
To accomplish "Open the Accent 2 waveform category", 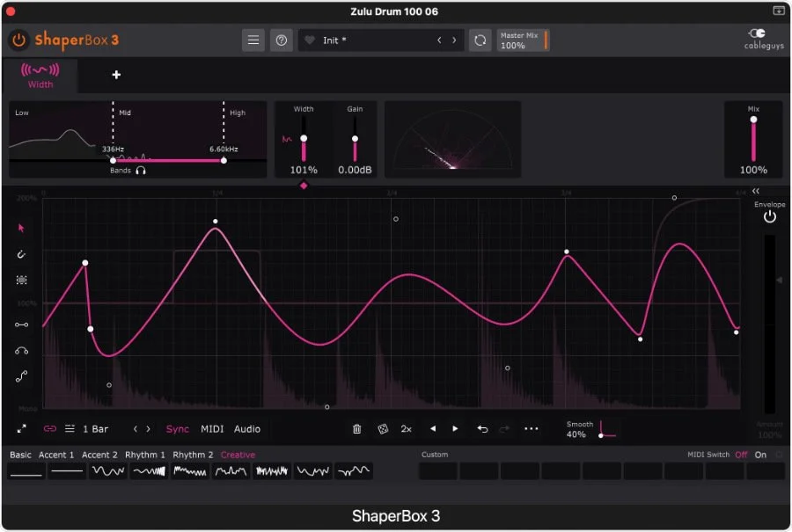I will pos(99,455).
